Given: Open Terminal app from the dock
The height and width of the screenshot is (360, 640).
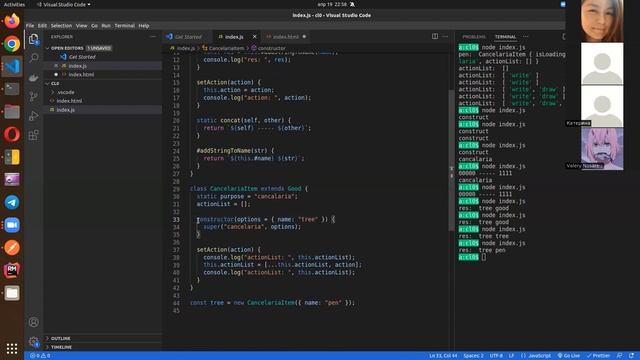Looking at the screenshot, I should [12, 89].
